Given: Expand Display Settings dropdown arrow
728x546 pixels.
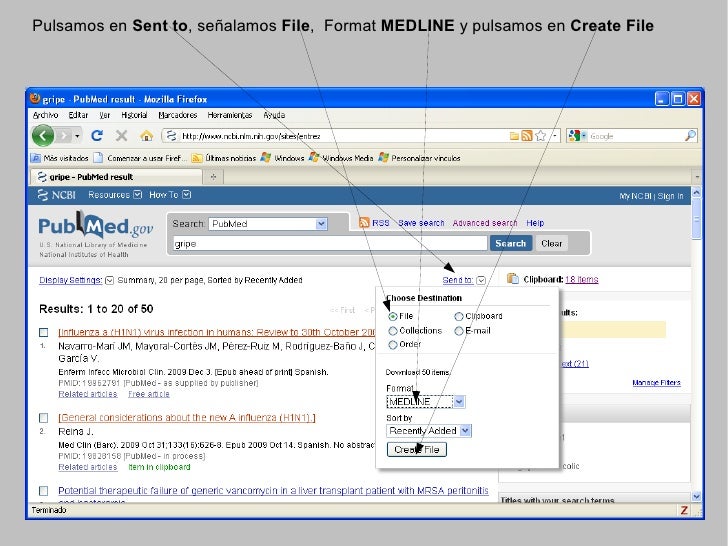Looking at the screenshot, I should (x=110, y=280).
